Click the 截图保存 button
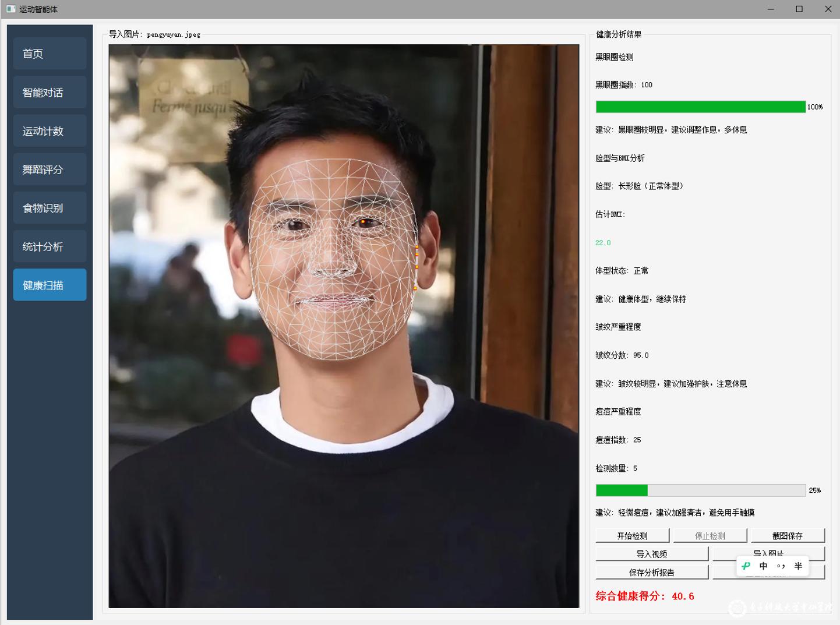This screenshot has width=840, height=625. pyautogui.click(x=787, y=535)
